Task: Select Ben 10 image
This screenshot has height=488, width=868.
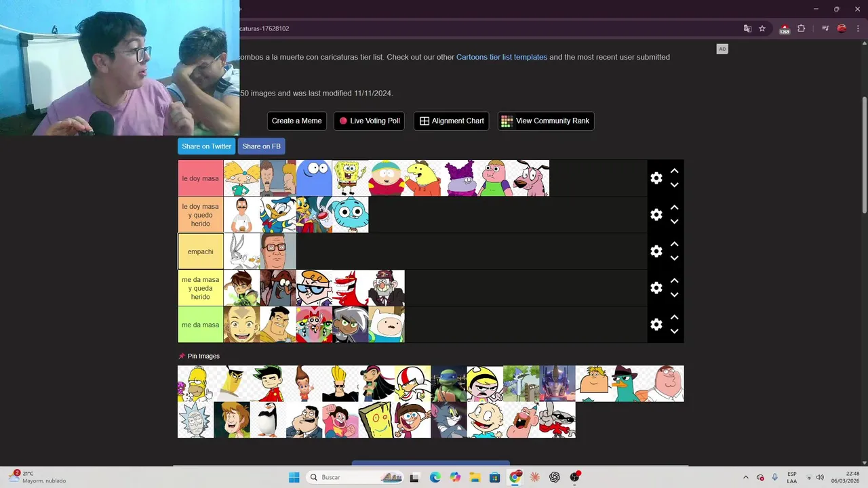Action: tap(242, 288)
